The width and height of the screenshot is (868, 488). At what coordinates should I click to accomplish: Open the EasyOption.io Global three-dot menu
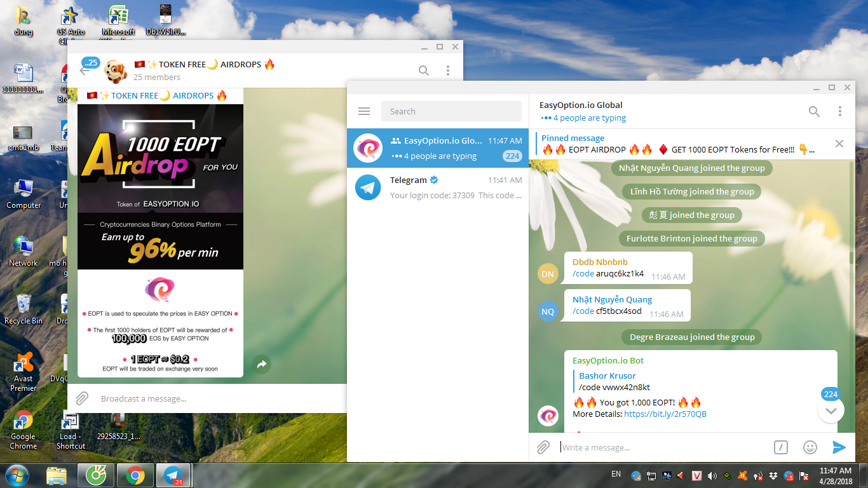[840, 111]
